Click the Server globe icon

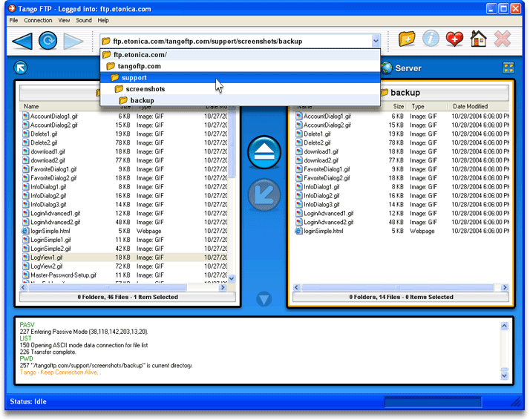[x=387, y=68]
